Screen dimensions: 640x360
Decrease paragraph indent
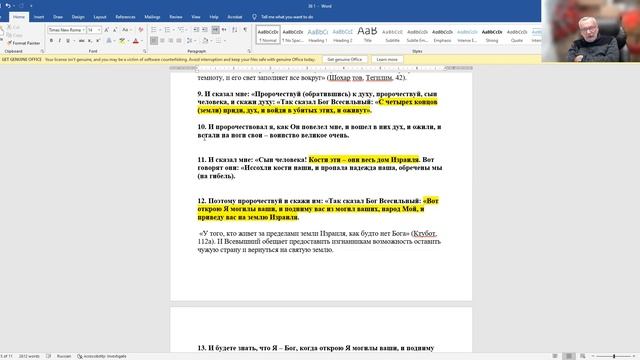click(x=196, y=30)
